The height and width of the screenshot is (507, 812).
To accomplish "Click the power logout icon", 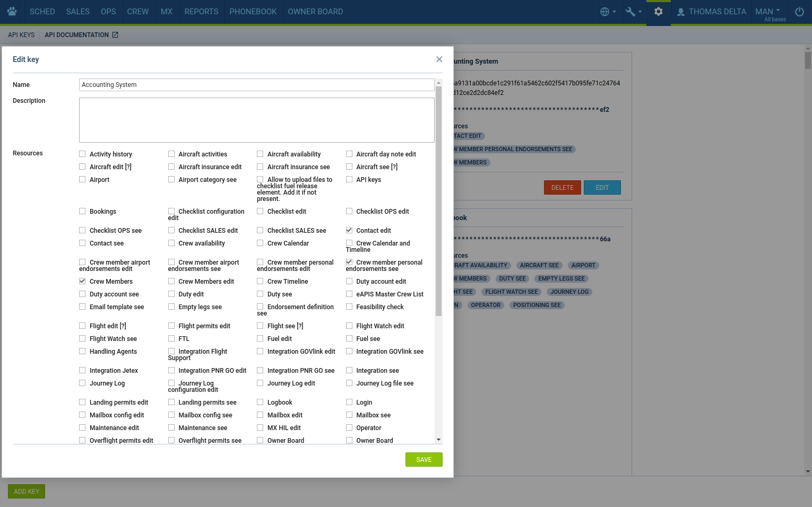I will (799, 12).
